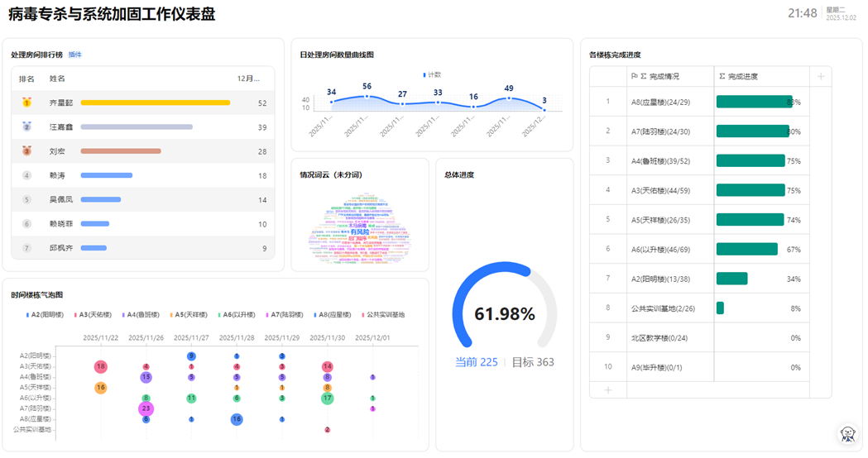Click the 23 bubble for A7(陆羽楼)
Screen dimensions: 868x458
[146, 408]
